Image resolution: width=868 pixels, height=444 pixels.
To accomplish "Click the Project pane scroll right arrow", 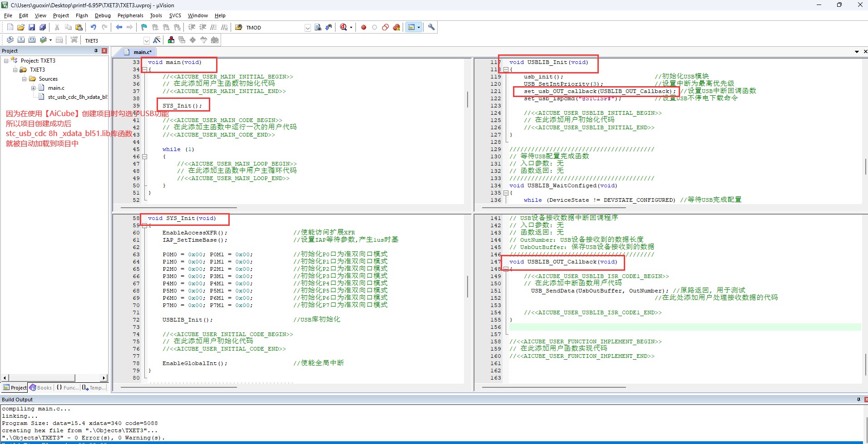I will pyautogui.click(x=104, y=378).
